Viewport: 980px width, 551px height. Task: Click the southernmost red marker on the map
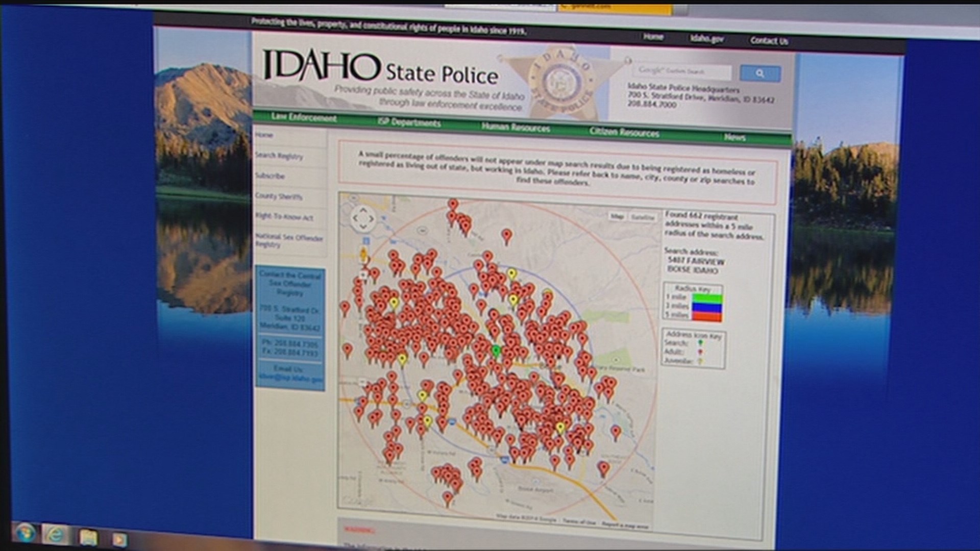(x=447, y=498)
